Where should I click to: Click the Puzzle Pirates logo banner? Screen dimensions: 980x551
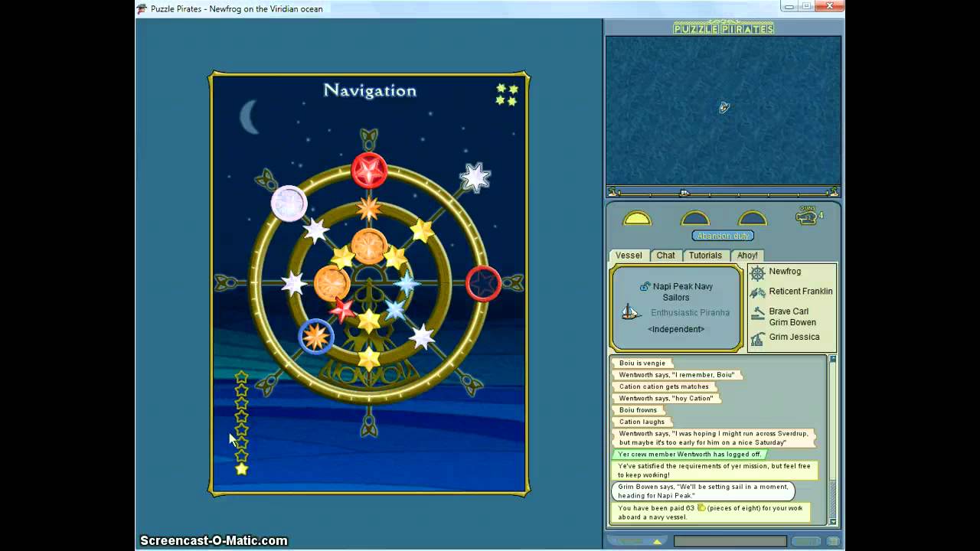point(724,28)
